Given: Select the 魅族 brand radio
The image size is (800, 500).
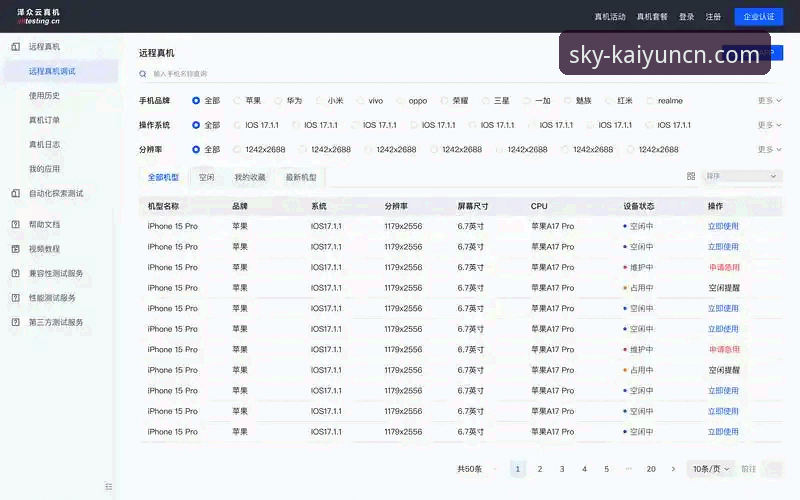Looking at the screenshot, I should [567, 101].
